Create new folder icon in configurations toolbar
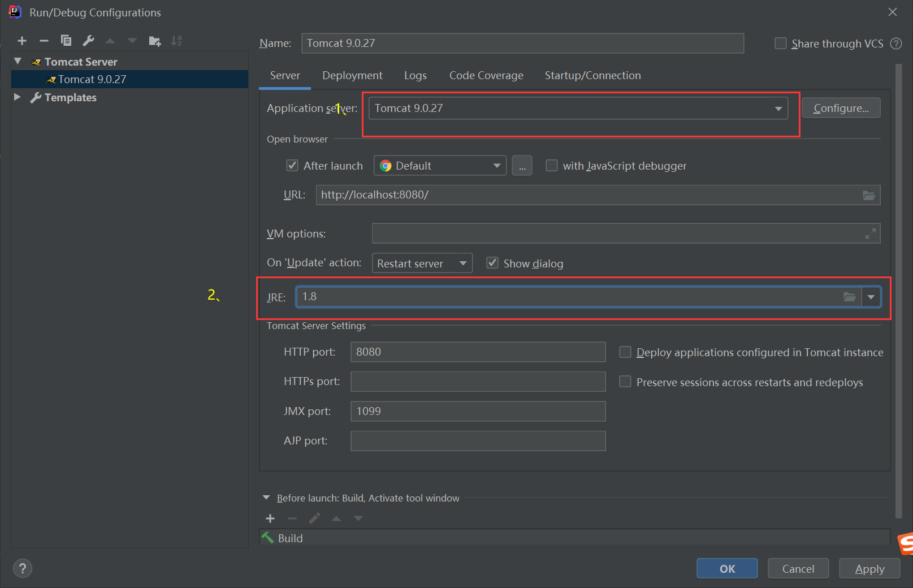The width and height of the screenshot is (913, 588). [154, 41]
